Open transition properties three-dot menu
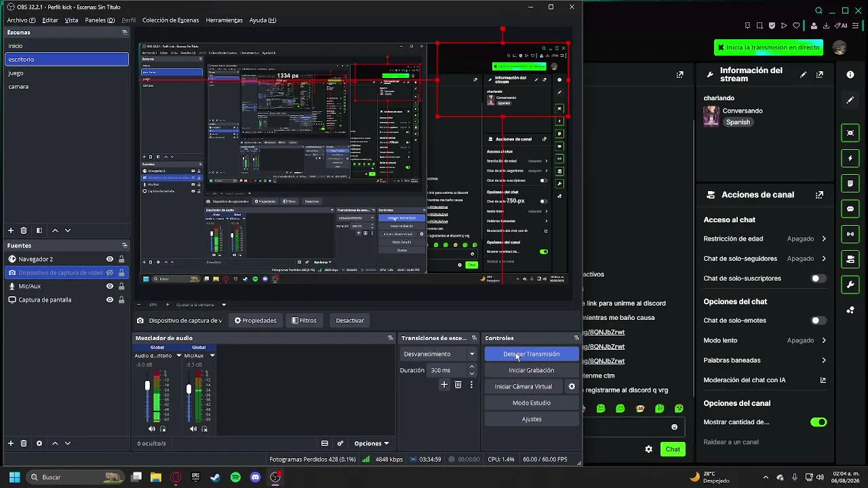Viewport: 868px width, 488px height. pyautogui.click(x=471, y=385)
